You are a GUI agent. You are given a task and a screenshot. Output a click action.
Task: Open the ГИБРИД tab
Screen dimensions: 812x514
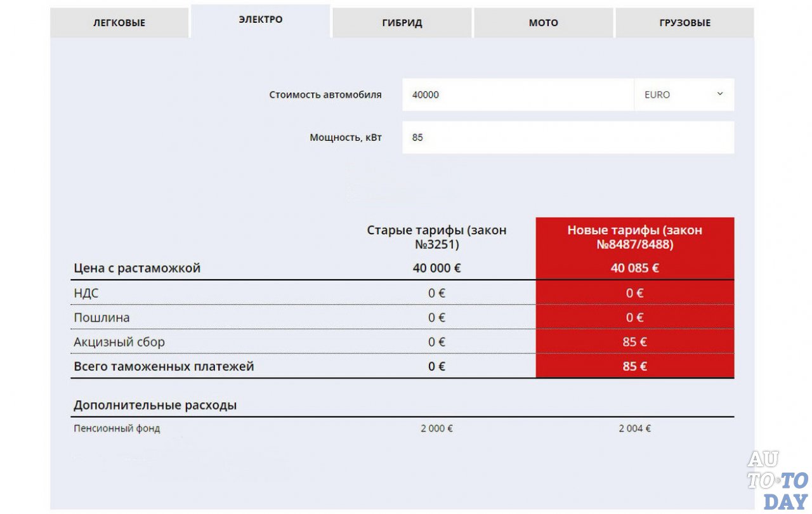point(402,23)
